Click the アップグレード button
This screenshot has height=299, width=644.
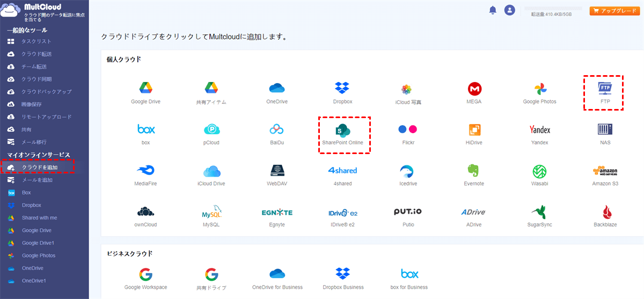[614, 11]
